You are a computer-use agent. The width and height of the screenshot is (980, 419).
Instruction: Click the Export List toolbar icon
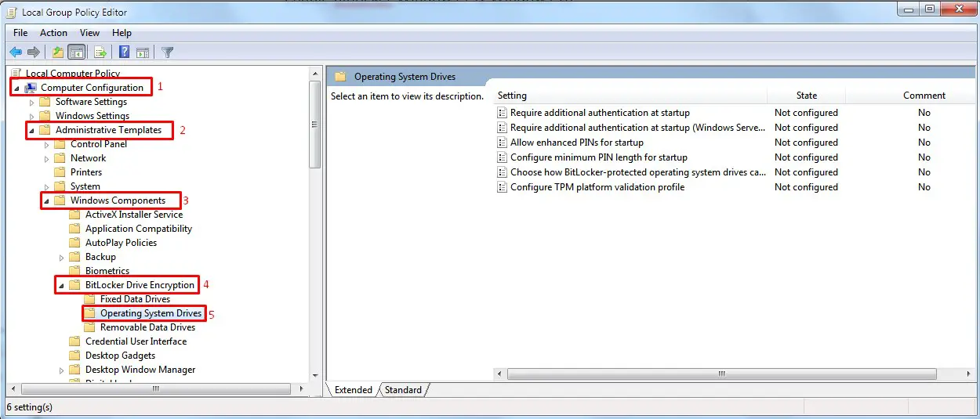coord(100,52)
